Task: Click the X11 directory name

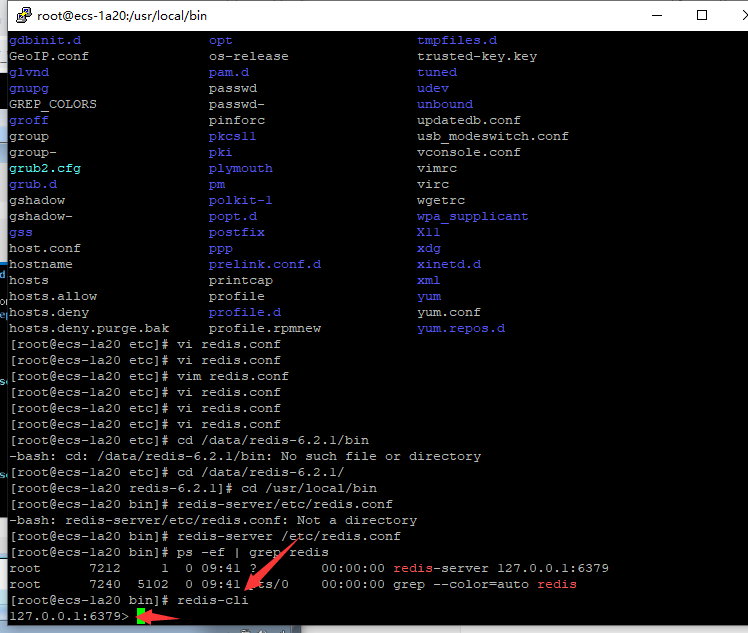Action: (428, 232)
